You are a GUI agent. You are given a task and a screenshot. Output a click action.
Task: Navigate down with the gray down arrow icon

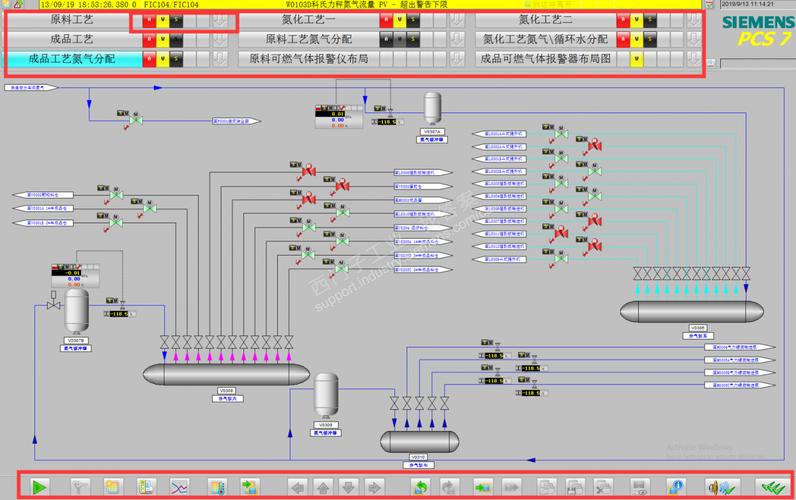[x=348, y=487]
